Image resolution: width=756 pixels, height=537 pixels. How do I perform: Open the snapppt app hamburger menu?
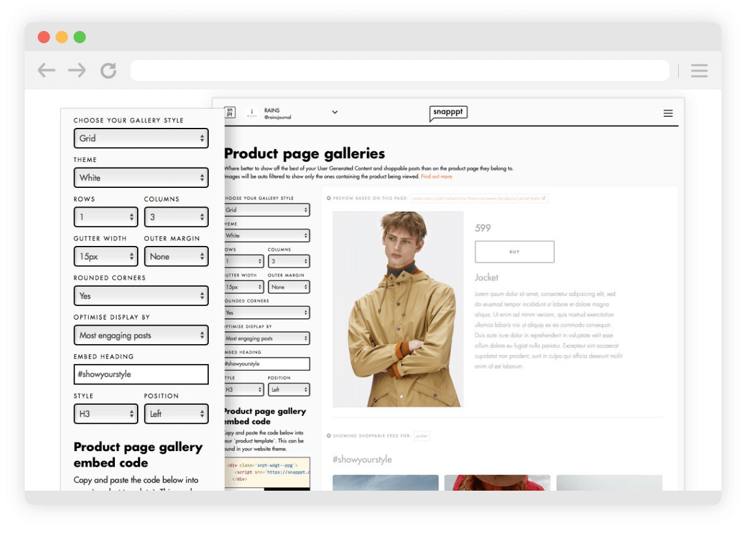pyautogui.click(x=668, y=114)
